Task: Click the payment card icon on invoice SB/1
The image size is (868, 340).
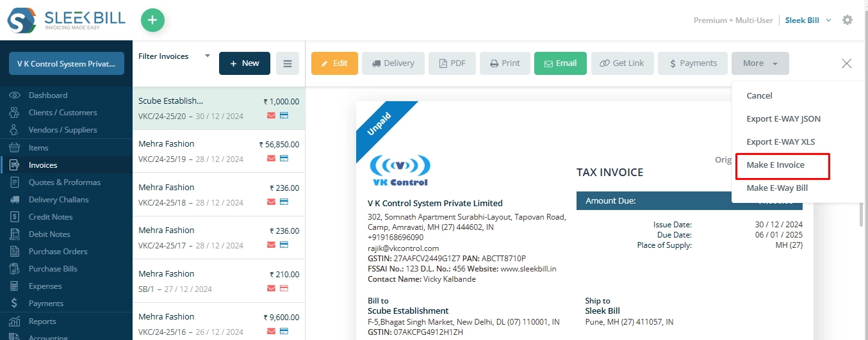Action: [x=284, y=289]
